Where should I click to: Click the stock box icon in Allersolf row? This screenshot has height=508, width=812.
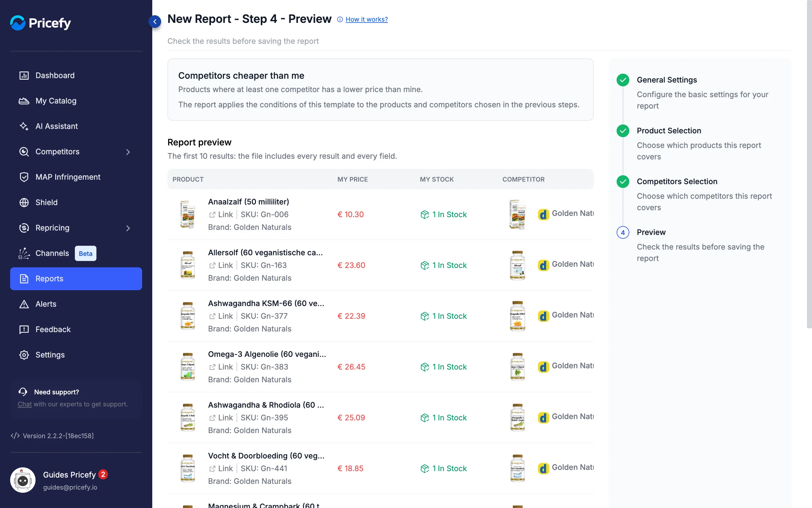[425, 265]
